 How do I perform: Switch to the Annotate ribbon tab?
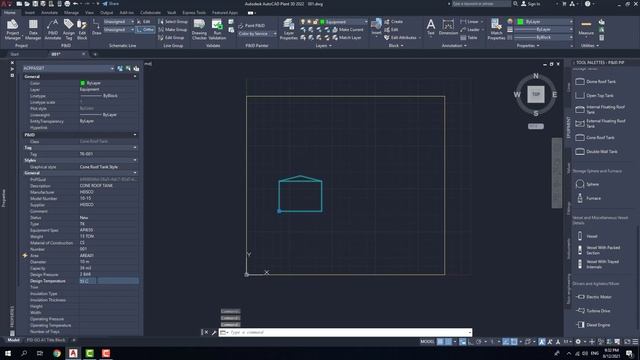point(49,13)
